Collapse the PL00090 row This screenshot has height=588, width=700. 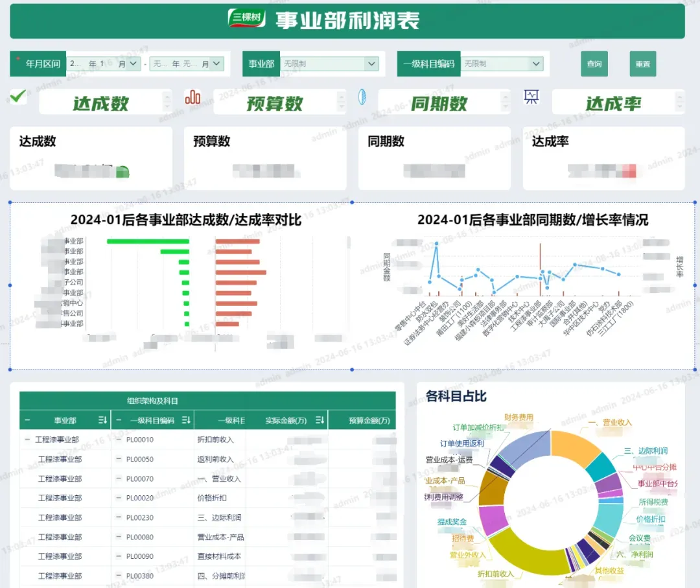point(119,556)
